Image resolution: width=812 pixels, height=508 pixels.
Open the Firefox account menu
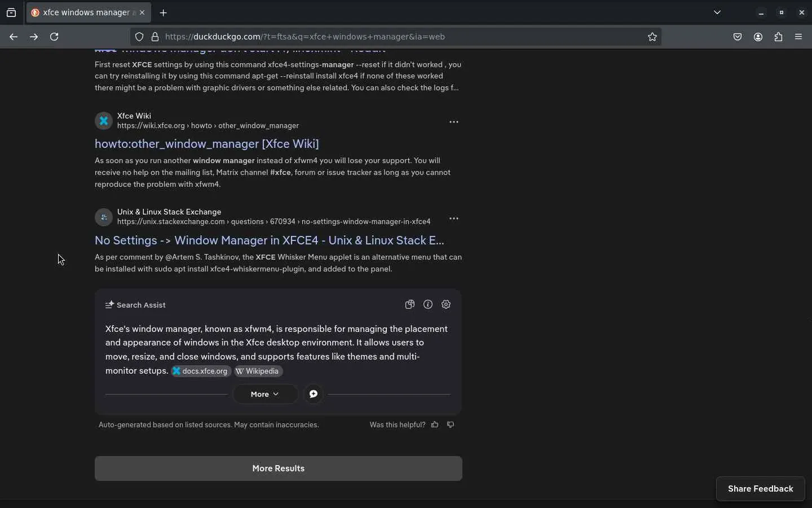coord(758,37)
